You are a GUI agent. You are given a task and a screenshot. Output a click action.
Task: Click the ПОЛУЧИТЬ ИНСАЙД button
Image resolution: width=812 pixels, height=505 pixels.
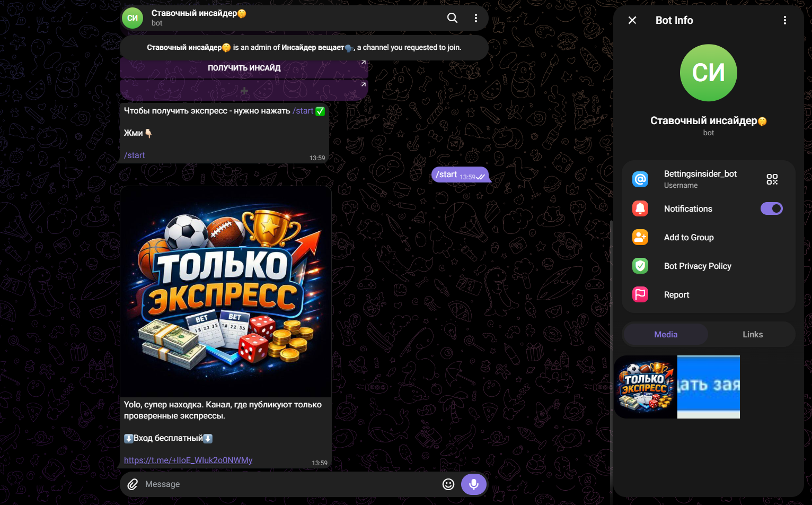pos(244,68)
